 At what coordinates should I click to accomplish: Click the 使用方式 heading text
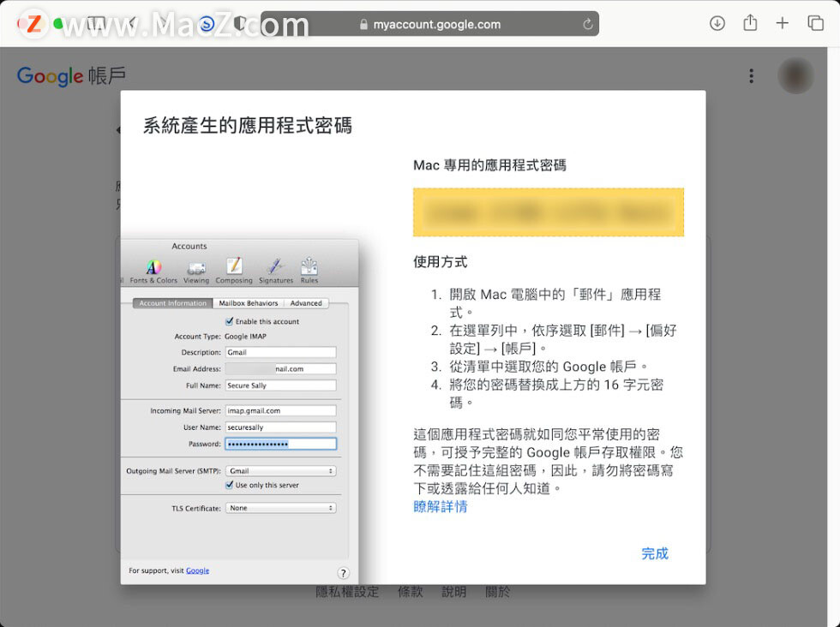(x=440, y=262)
